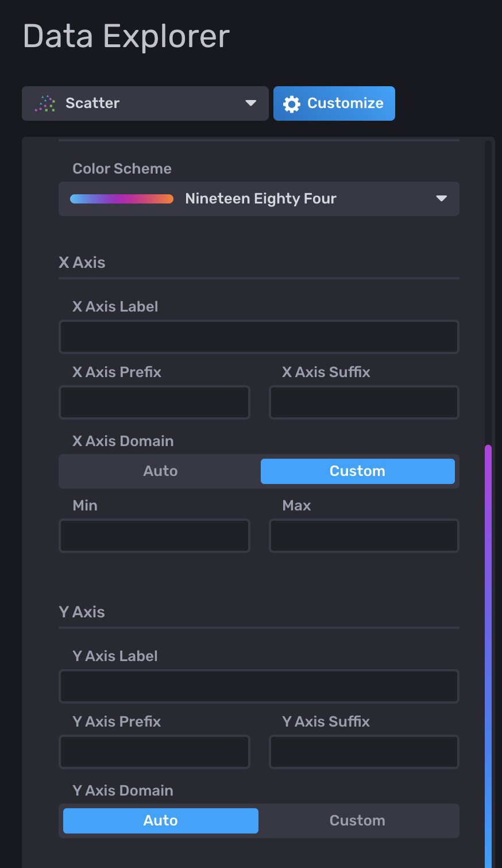Click the X Axis Suffix input

364,402
